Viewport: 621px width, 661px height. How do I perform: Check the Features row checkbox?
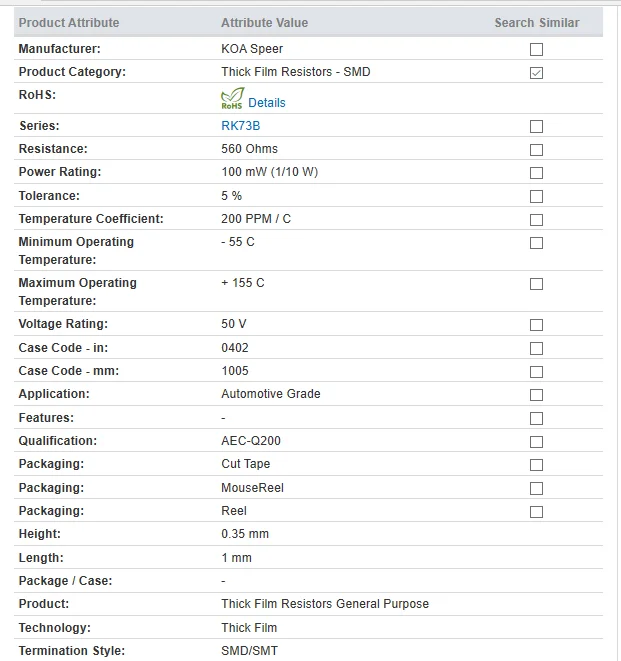(536, 418)
